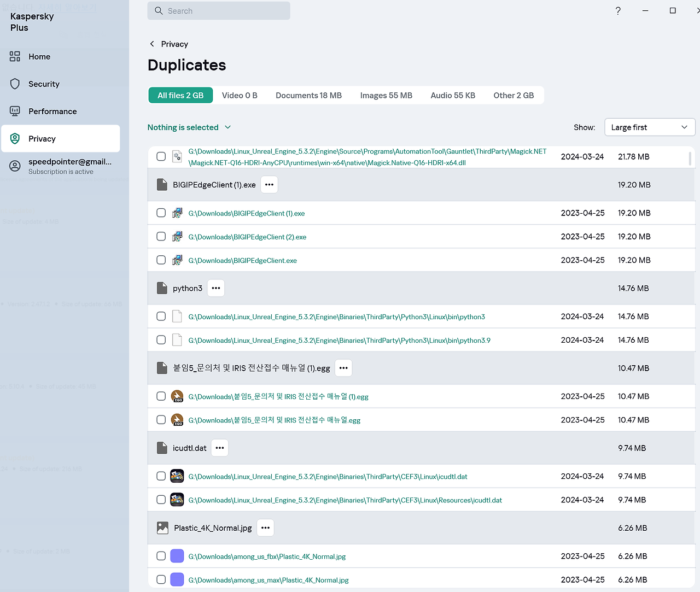Open the Large first sort dropdown
This screenshot has height=592, width=700.
pos(650,127)
